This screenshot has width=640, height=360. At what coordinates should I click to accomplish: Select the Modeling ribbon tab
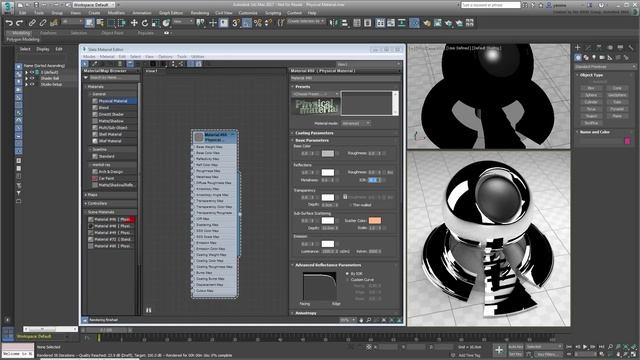point(20,33)
